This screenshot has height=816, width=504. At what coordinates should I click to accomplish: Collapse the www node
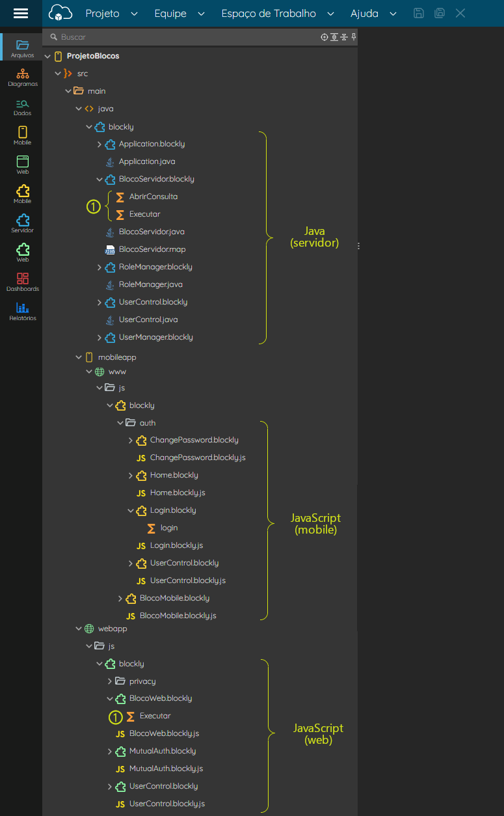coord(89,372)
